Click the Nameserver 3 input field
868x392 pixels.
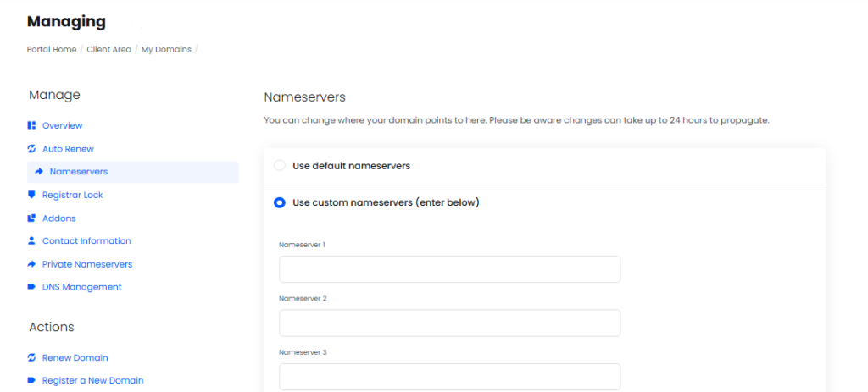[449, 377]
